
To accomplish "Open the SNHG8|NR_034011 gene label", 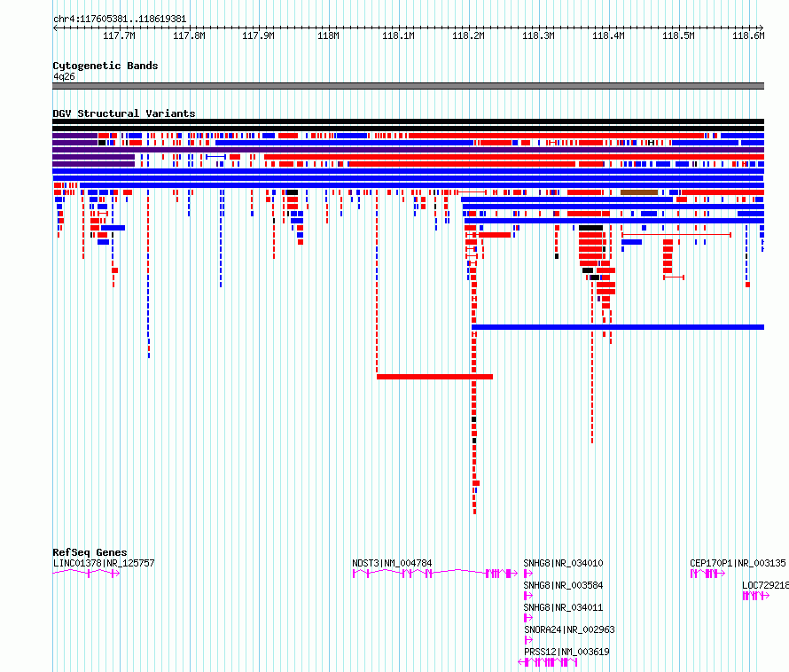I will (563, 607).
